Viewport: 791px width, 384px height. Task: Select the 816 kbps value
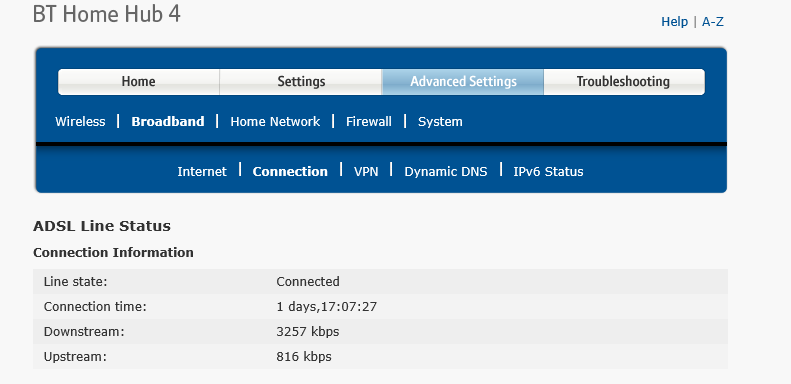(304, 357)
